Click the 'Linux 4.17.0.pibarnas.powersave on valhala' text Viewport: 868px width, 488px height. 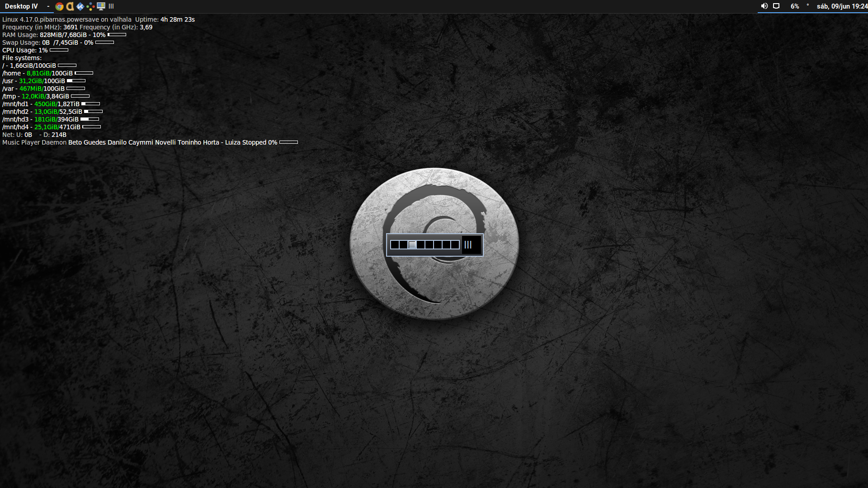(67, 19)
